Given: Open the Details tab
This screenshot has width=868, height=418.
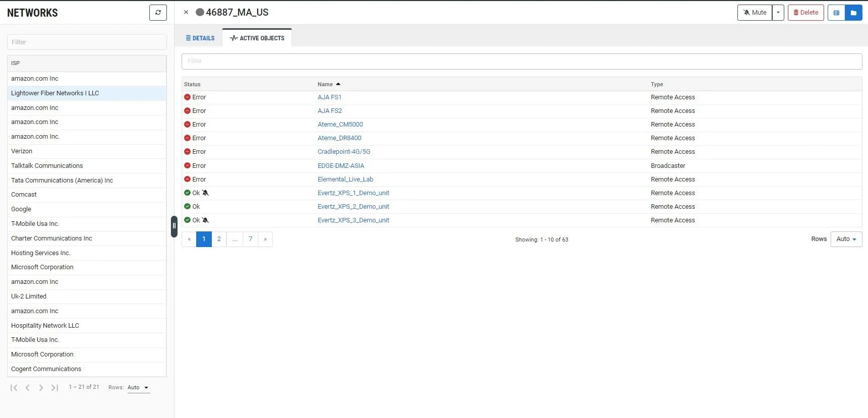Looking at the screenshot, I should tap(200, 38).
